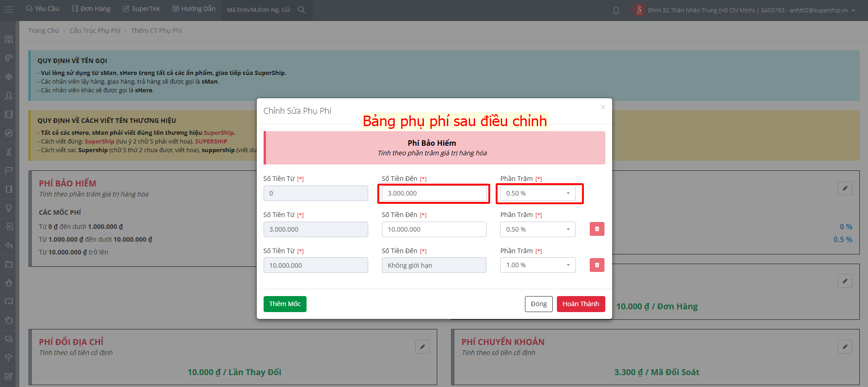Select the palette icon in the sidebar
868x387 pixels.
pos(9,58)
